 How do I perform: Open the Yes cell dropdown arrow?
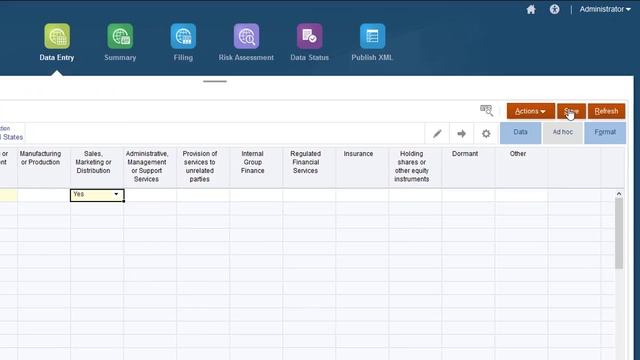pyautogui.click(x=116, y=194)
